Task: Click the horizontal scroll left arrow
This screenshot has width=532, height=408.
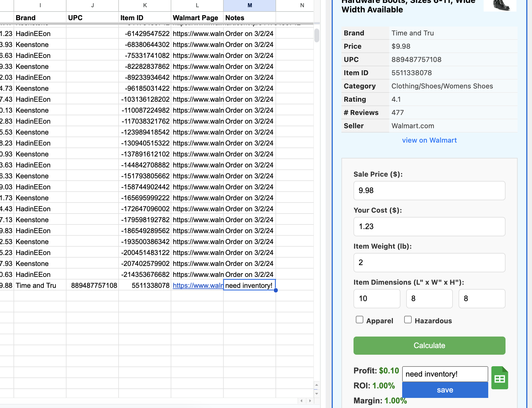Action: pos(301,401)
